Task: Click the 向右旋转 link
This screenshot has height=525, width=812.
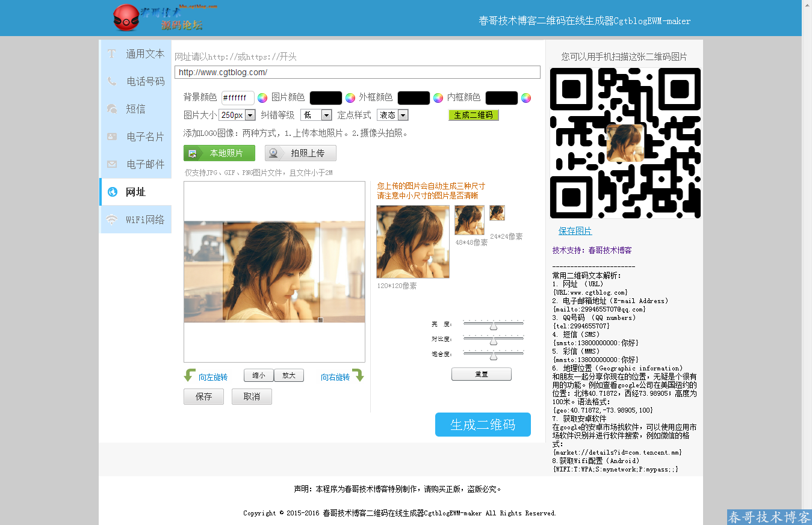Action: (335, 377)
